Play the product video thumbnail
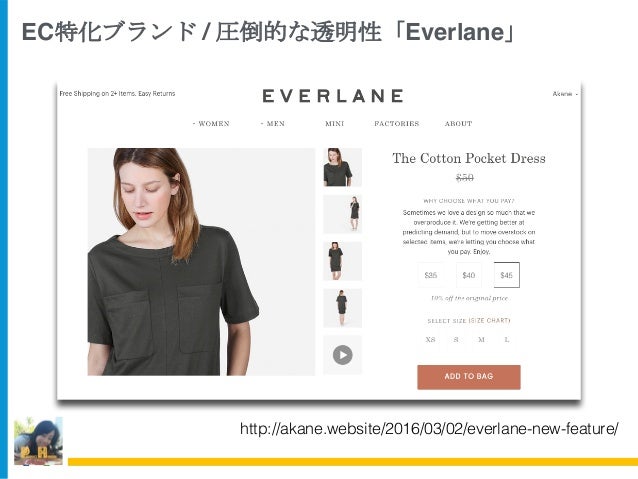The width and height of the screenshot is (638, 479). coord(343,355)
